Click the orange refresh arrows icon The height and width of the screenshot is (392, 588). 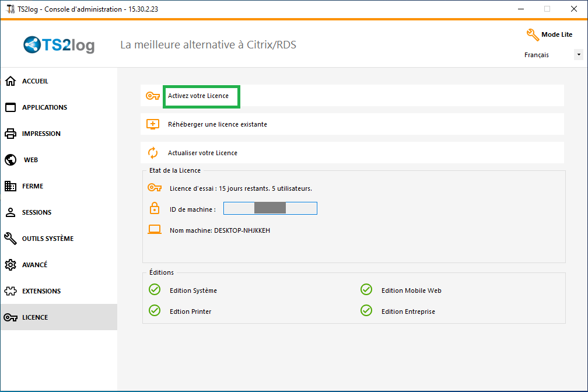153,153
